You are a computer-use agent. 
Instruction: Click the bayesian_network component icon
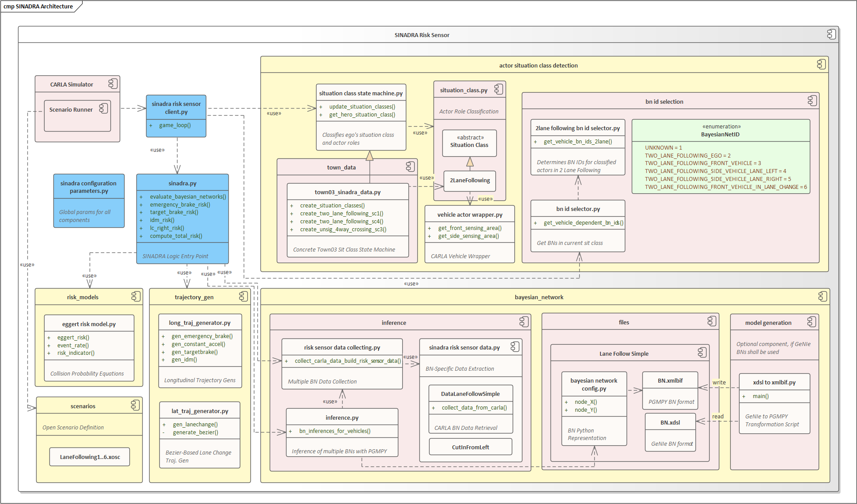pos(822,297)
